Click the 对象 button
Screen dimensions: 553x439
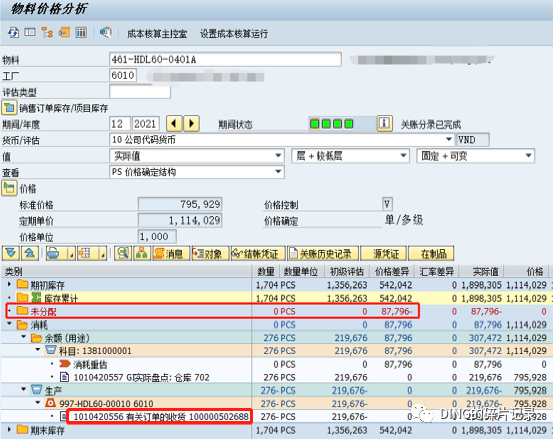(x=210, y=254)
